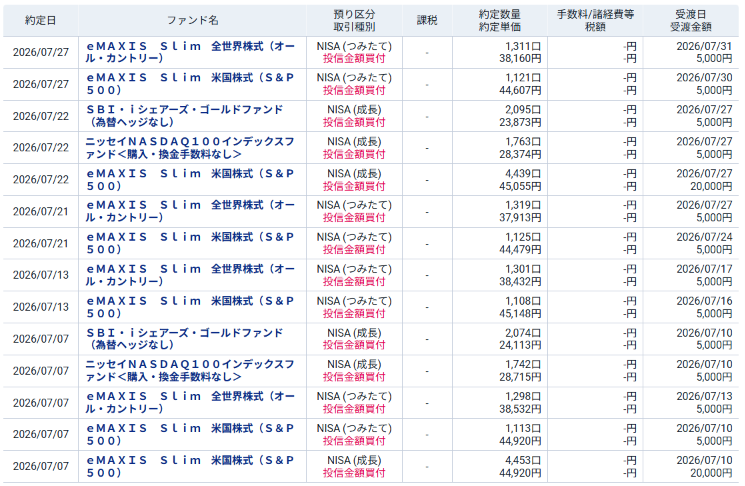745x486 pixels.
Task: Select the unit price 38,532円
Action: 520,409
